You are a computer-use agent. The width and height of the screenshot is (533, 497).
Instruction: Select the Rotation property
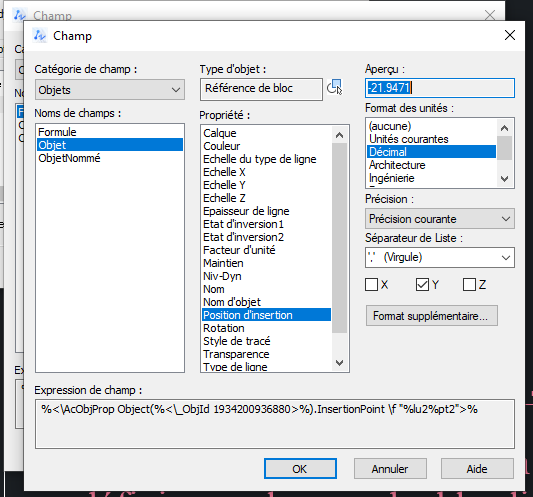point(266,328)
